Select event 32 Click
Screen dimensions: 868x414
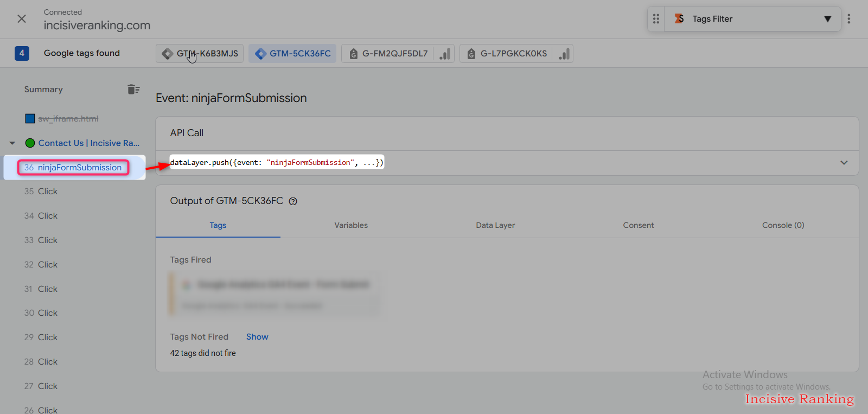41,265
